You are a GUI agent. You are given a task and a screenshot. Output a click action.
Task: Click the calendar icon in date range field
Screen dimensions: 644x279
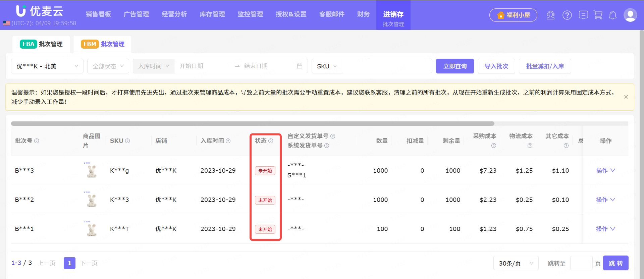pos(300,66)
